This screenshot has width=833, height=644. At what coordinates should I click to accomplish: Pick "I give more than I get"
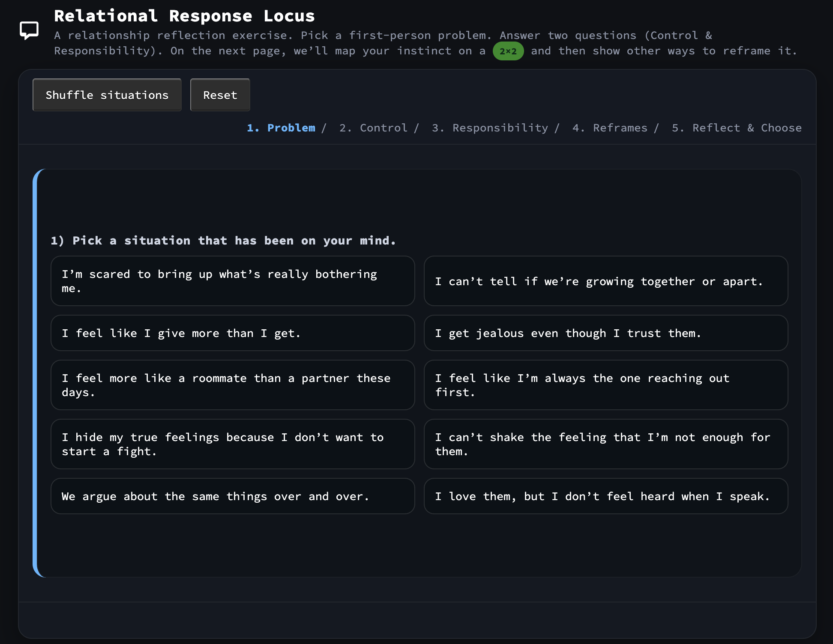(233, 333)
